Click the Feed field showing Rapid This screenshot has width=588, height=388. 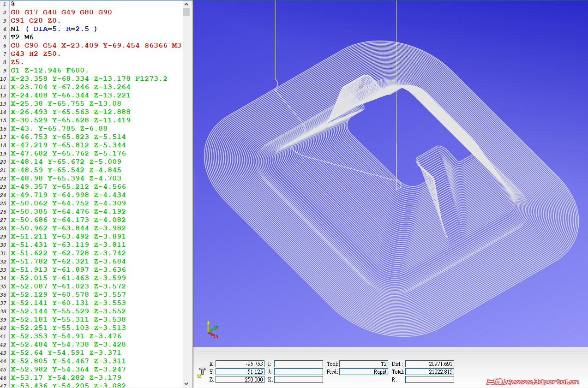pyautogui.click(x=364, y=371)
